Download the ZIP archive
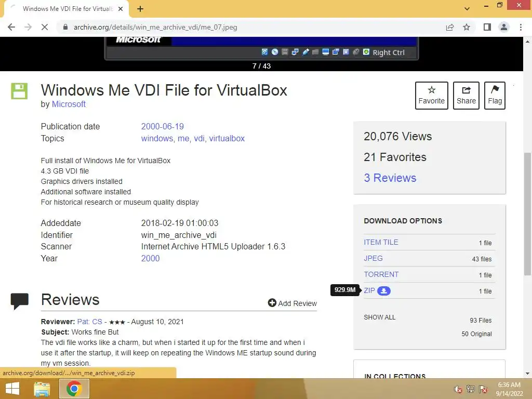The image size is (532, 399). click(x=369, y=290)
